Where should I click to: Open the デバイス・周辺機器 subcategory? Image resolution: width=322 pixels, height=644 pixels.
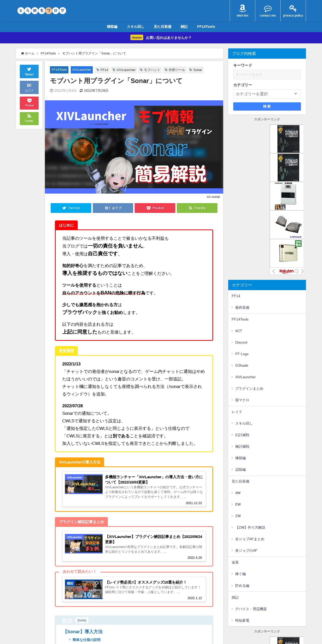point(251,609)
